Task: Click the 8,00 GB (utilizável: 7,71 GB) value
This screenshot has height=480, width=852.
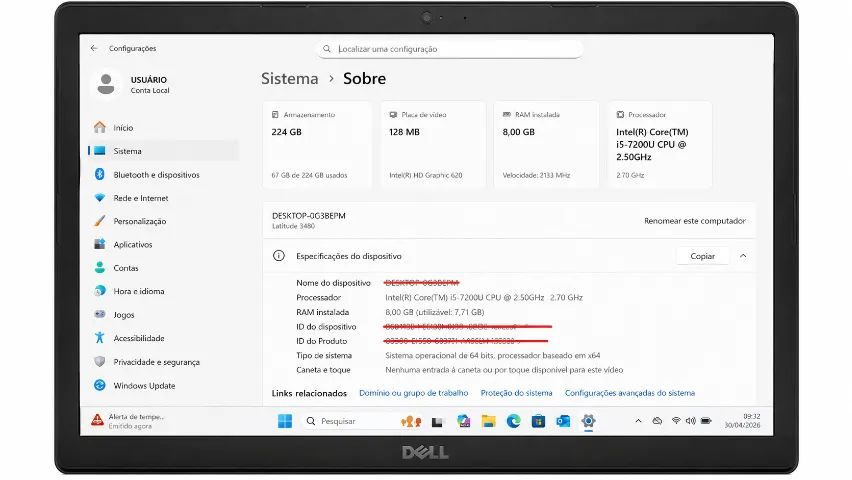Action: (435, 312)
